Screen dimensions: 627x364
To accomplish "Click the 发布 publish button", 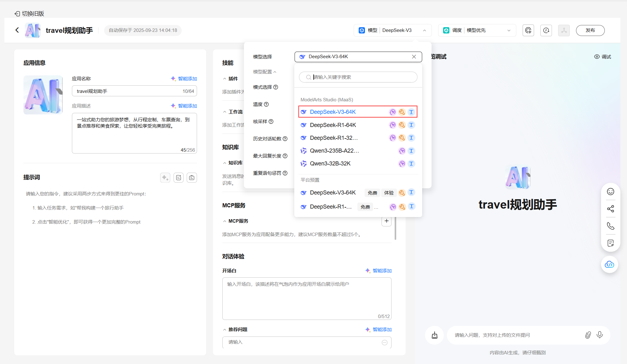I will pyautogui.click(x=590, y=30).
